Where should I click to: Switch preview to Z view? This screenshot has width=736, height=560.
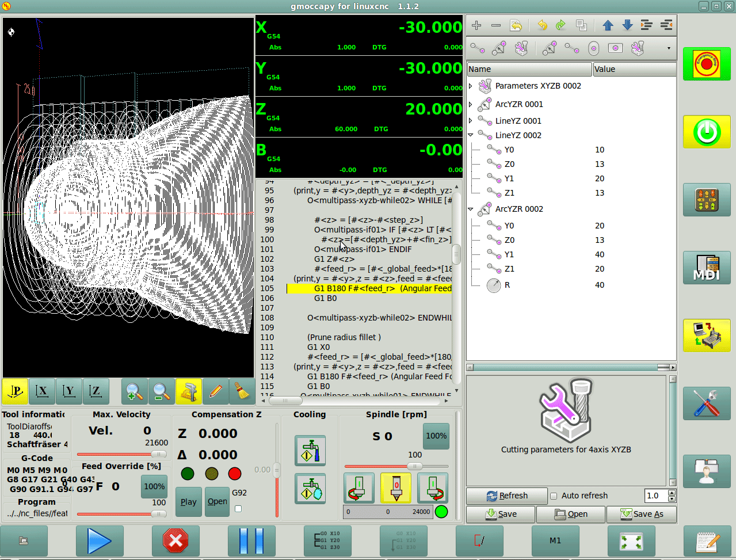(96, 391)
